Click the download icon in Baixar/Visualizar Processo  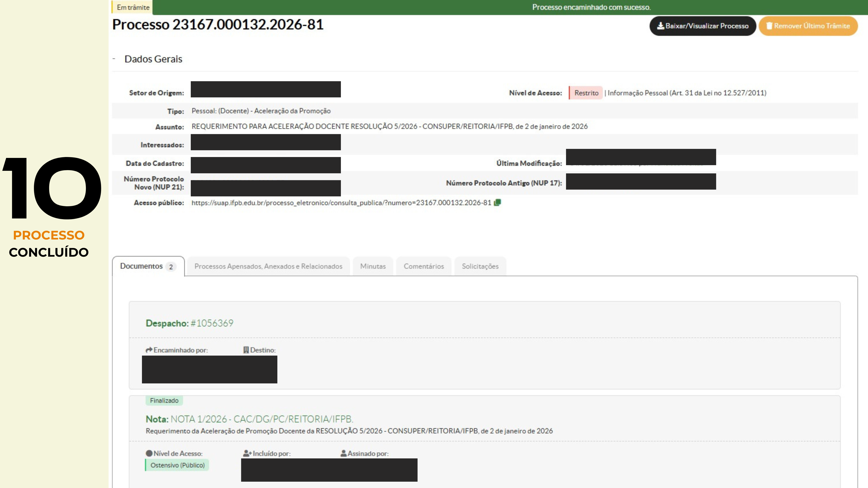click(660, 26)
